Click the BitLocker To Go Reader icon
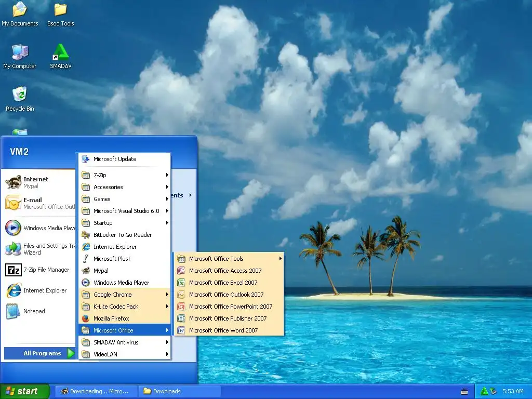532x399 pixels. (x=86, y=235)
